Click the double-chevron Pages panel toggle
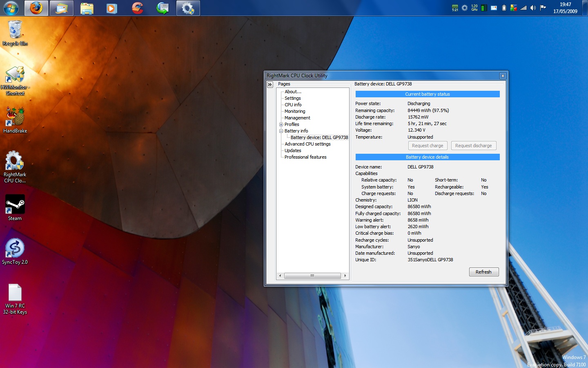 [270, 84]
